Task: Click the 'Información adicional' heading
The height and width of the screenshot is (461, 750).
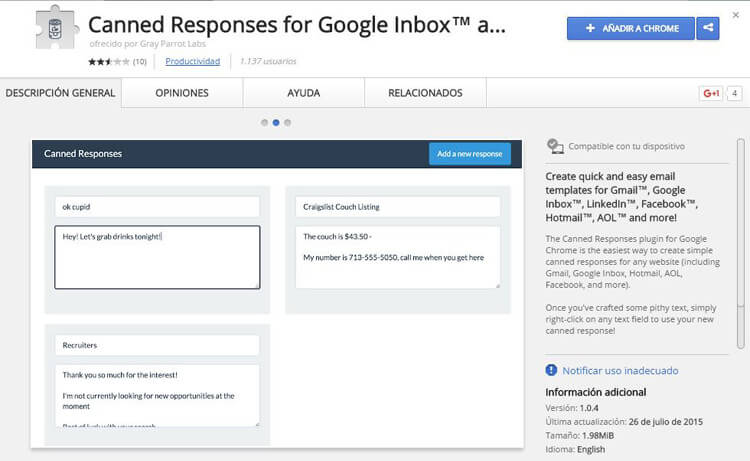Action: click(596, 392)
